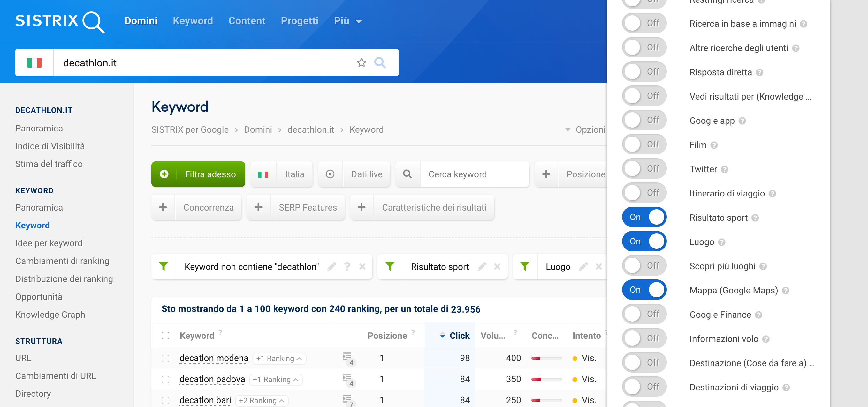This screenshot has height=407, width=868.
Task: Open the Progetti tab
Action: click(x=300, y=21)
